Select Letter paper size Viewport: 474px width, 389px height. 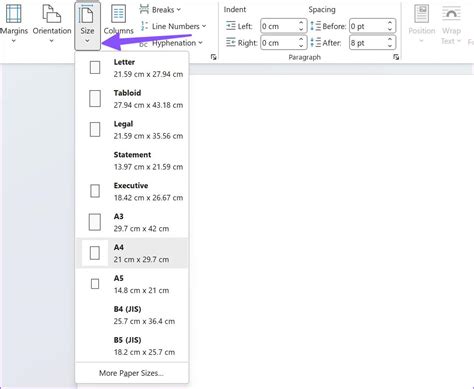(132, 68)
